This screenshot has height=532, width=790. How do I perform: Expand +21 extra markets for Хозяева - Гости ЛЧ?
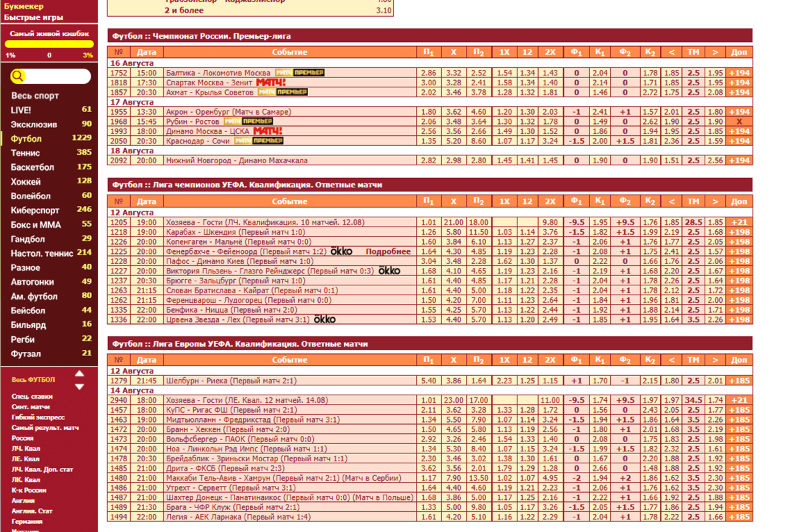(739, 223)
